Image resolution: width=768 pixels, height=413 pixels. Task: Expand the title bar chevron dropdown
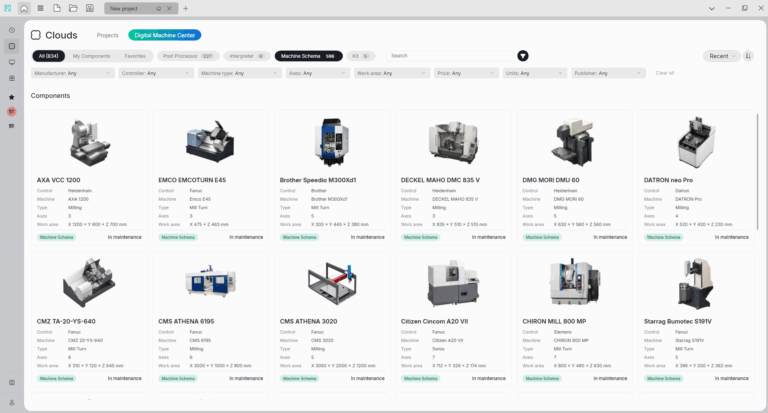[712, 8]
